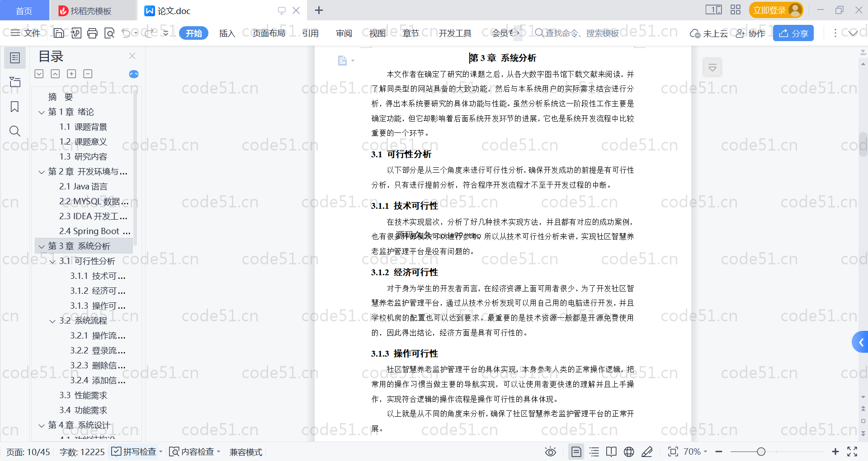This screenshot has height=461, width=868.
Task: Click the document page icon beside heading
Action: pyautogui.click(x=342, y=60)
